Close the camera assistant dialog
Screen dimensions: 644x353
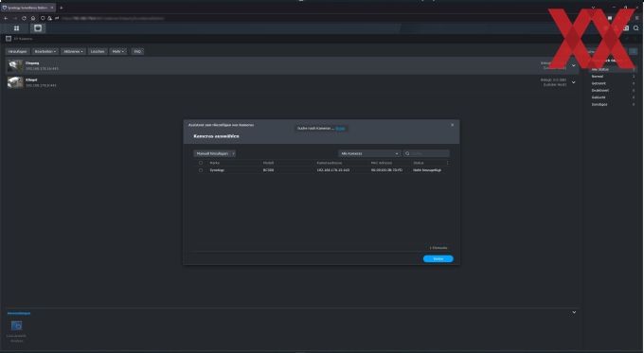point(452,125)
